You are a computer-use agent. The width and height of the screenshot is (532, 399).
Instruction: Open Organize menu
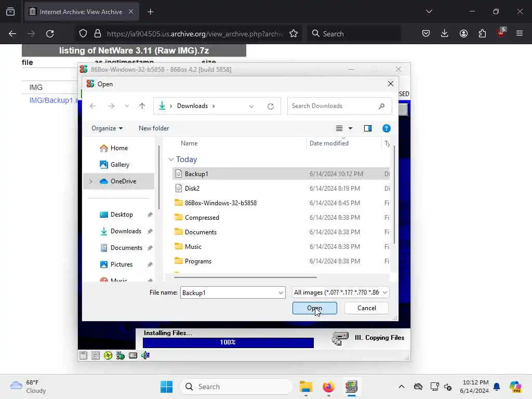click(107, 128)
